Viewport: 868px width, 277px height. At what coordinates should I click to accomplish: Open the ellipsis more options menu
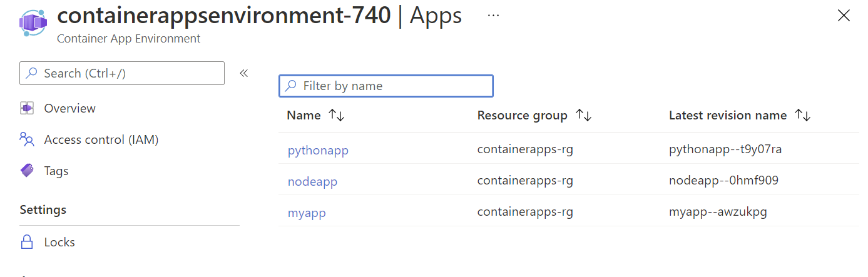pyautogui.click(x=493, y=16)
